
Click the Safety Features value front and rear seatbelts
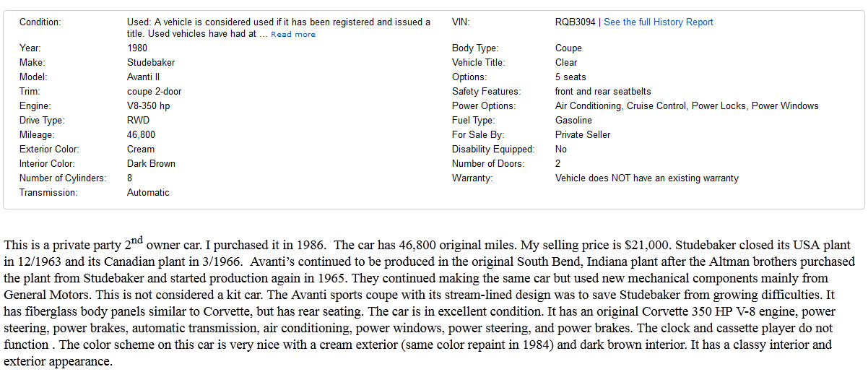coord(603,92)
